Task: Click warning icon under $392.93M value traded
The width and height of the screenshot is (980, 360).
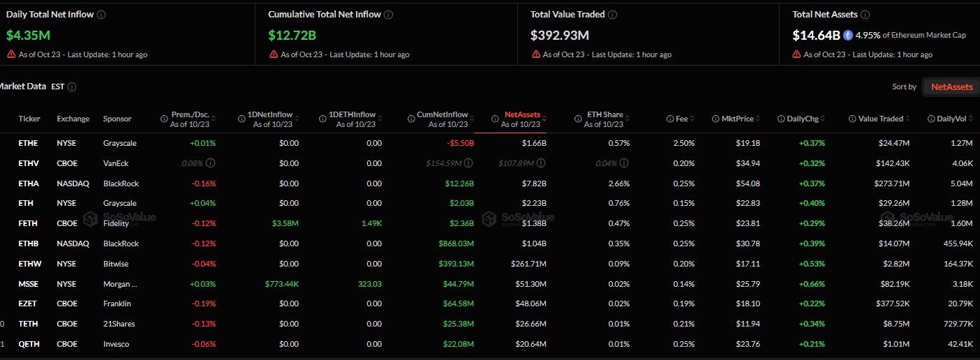Action: pos(535,54)
